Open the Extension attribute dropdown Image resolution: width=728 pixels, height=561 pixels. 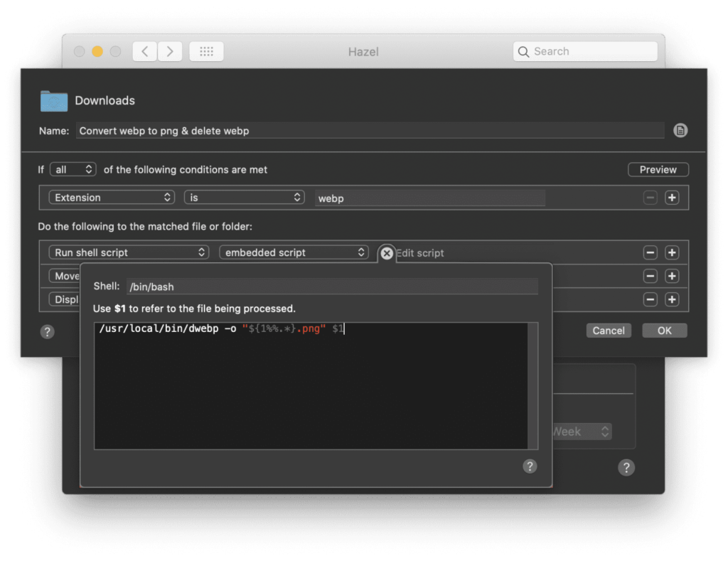(x=112, y=198)
